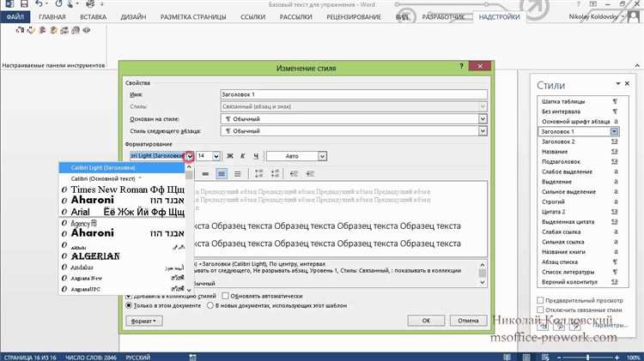644x361 pixels.
Task: Click macro recording icon in status bar
Action: (192, 358)
